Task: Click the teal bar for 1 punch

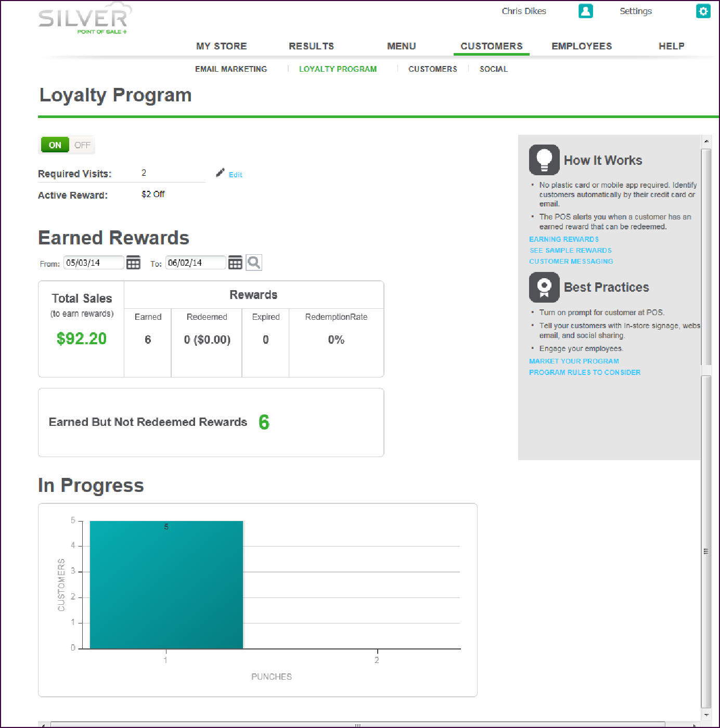Action: (166, 584)
